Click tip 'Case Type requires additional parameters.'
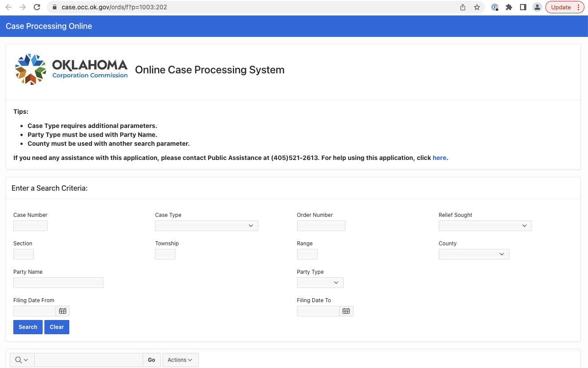Viewport: 588px width, 368px height. pyautogui.click(x=92, y=126)
